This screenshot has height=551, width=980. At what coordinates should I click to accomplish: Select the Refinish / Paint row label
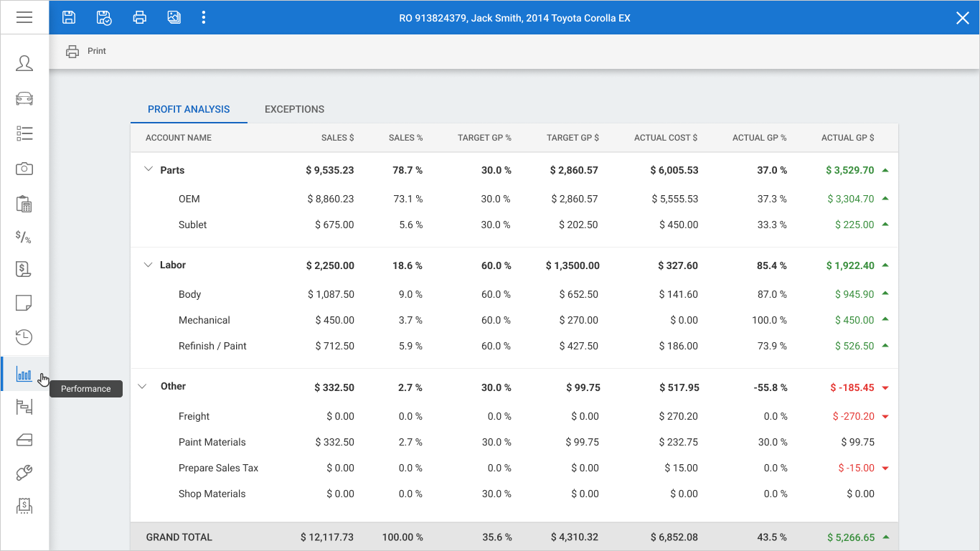click(x=212, y=346)
